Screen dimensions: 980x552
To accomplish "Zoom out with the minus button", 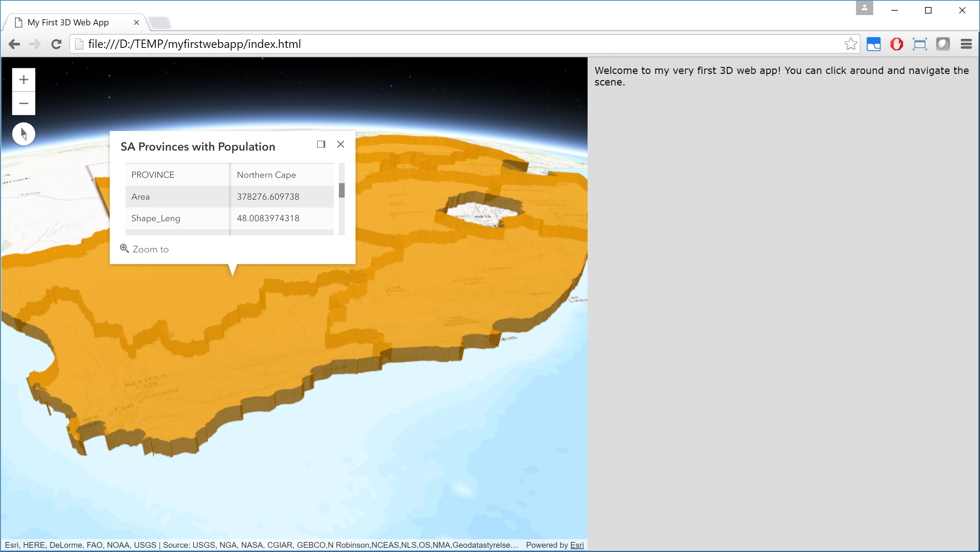I will point(23,103).
